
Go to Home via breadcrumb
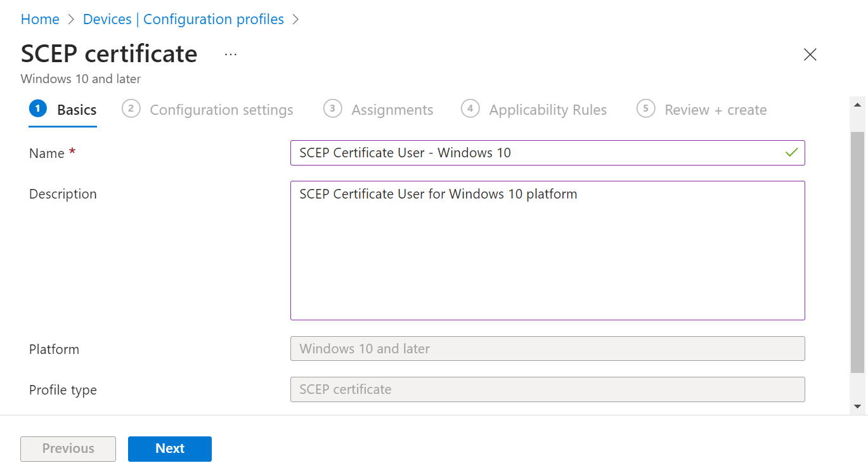pos(40,19)
